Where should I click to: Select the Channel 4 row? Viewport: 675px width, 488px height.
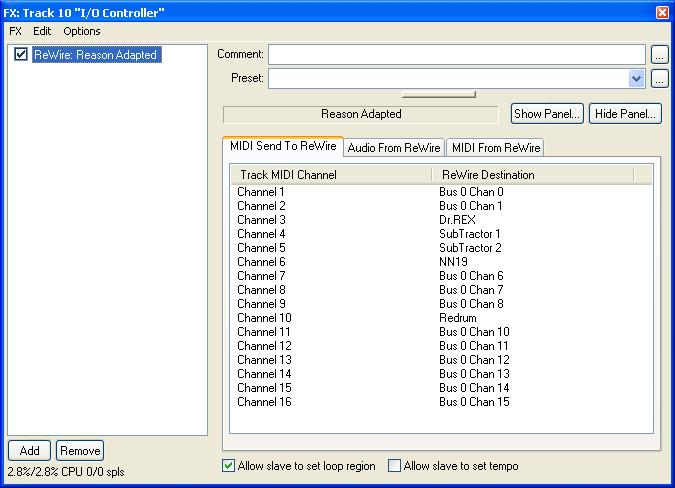[441, 234]
